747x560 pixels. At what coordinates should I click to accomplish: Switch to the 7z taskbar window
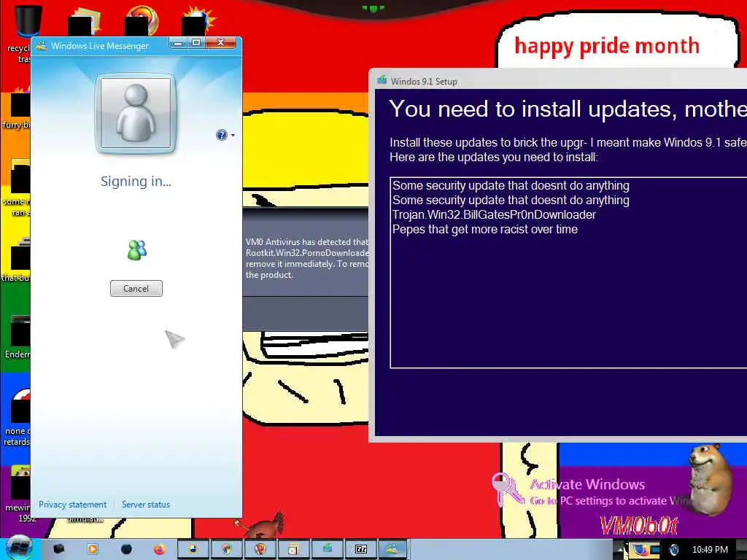[x=361, y=549]
